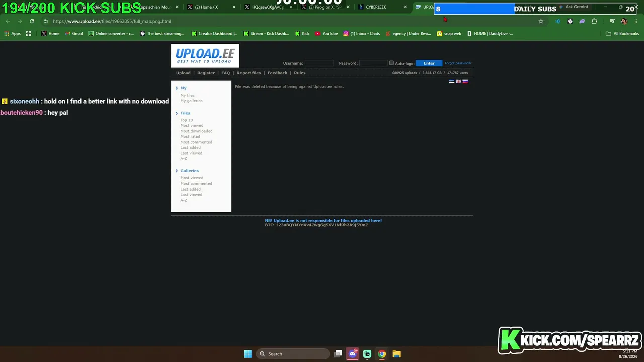The height and width of the screenshot is (362, 644).
Task: Open Last added under Galleries
Action: tap(190, 189)
